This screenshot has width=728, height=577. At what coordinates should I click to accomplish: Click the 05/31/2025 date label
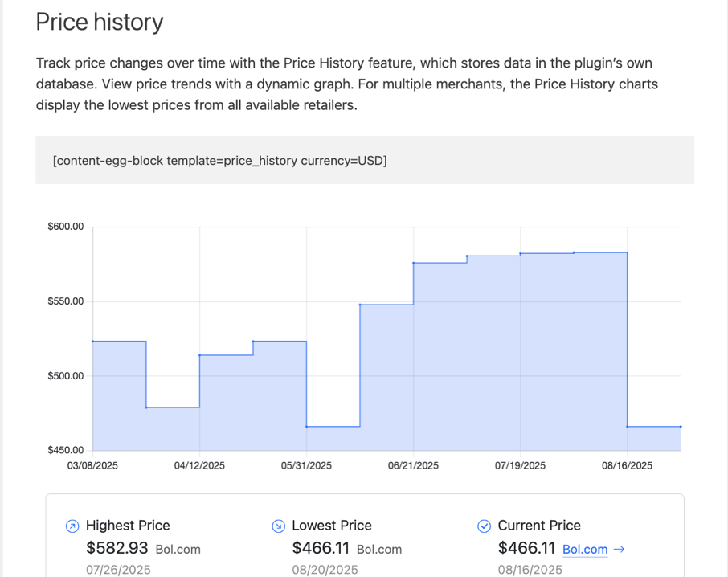click(x=306, y=465)
